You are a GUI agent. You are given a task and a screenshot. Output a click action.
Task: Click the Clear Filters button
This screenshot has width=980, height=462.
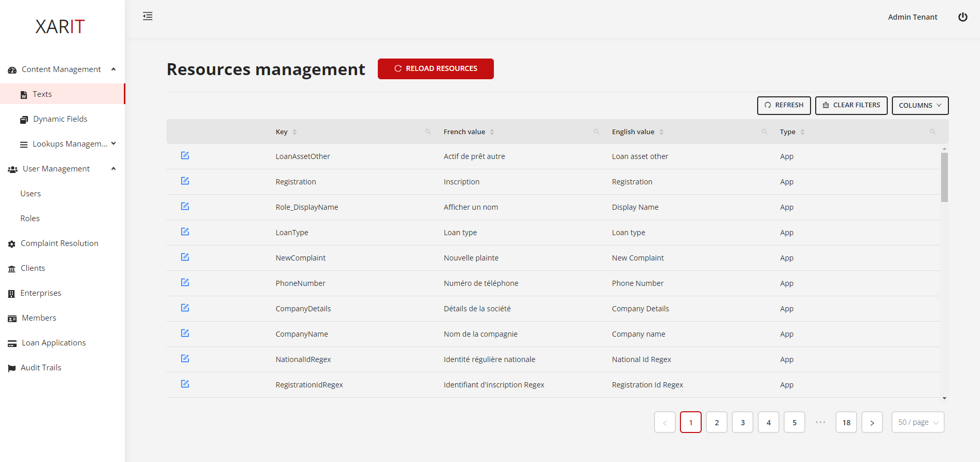point(851,105)
